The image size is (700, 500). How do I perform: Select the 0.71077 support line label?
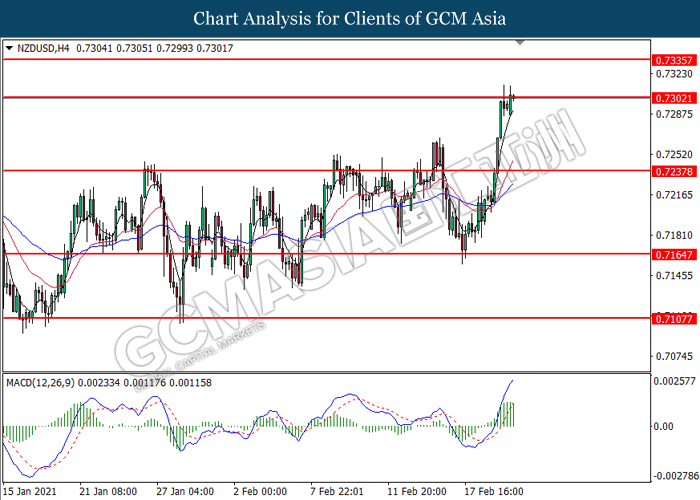[x=674, y=319]
